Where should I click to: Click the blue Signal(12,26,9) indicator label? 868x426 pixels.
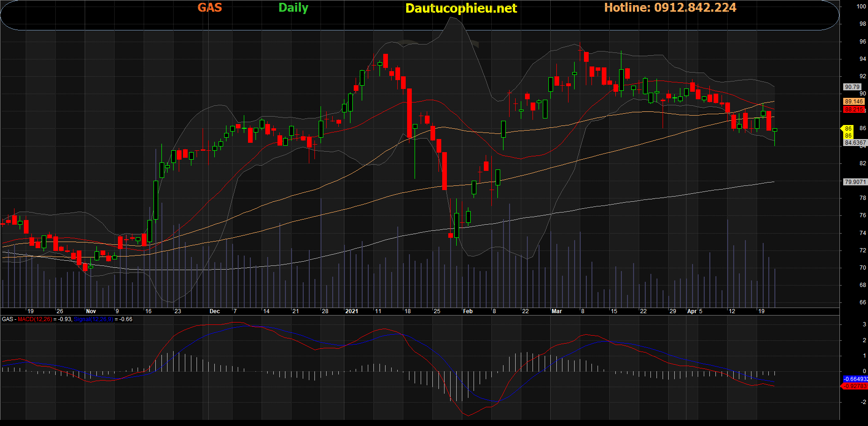(93, 319)
